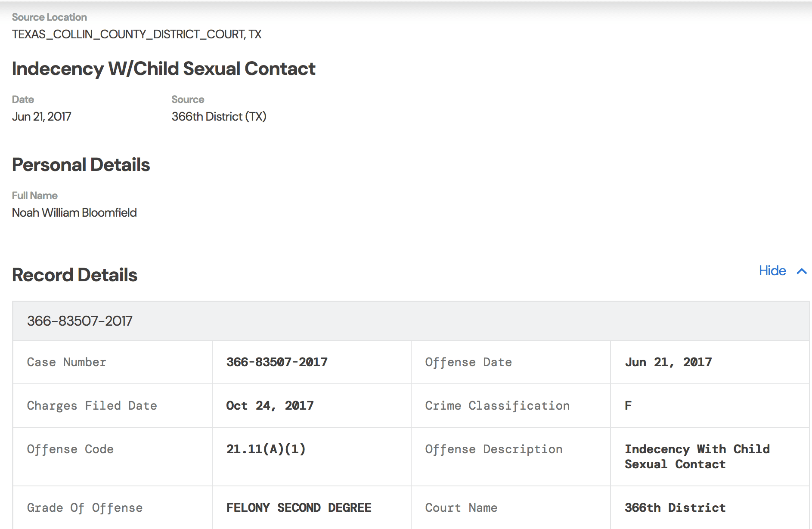The width and height of the screenshot is (812, 529).
Task: Select the offense code 21.11(A)(1)
Action: pos(266,449)
